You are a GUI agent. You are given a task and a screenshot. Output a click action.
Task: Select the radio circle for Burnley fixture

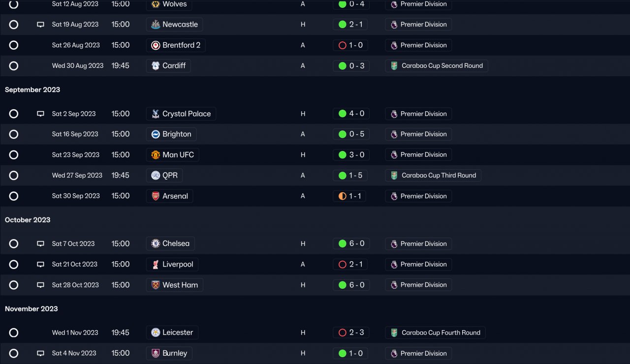pyautogui.click(x=14, y=353)
